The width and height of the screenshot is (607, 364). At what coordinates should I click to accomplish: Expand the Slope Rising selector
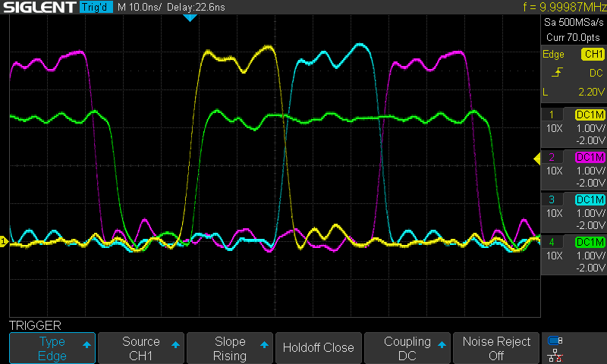coord(230,348)
